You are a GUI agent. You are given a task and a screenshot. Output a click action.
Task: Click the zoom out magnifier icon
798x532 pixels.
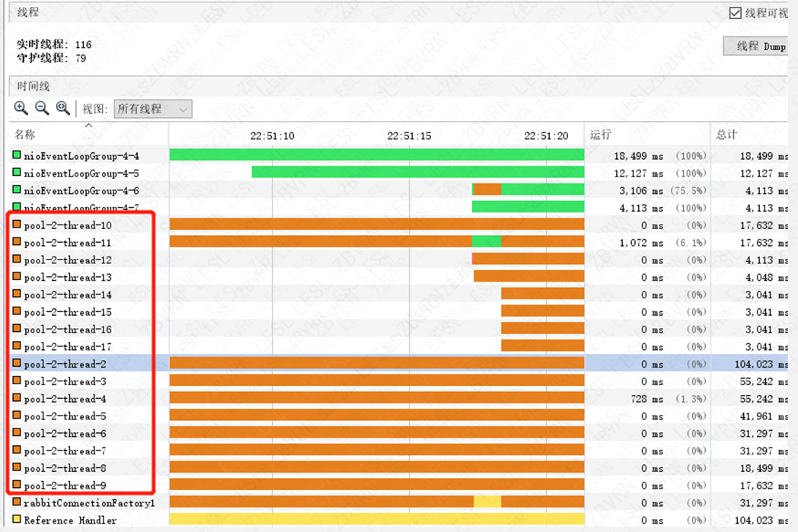[x=42, y=108]
